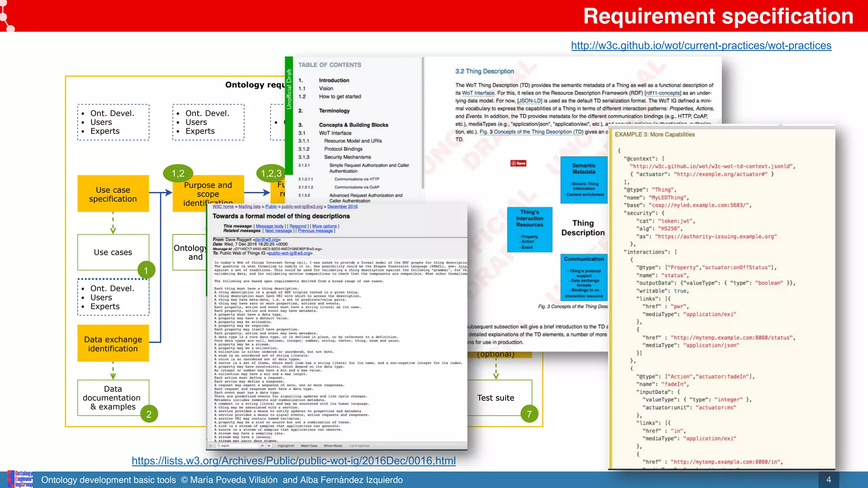The image size is (868, 488).
Task: Select Concepts & Building Blocks entry
Action: point(353,125)
